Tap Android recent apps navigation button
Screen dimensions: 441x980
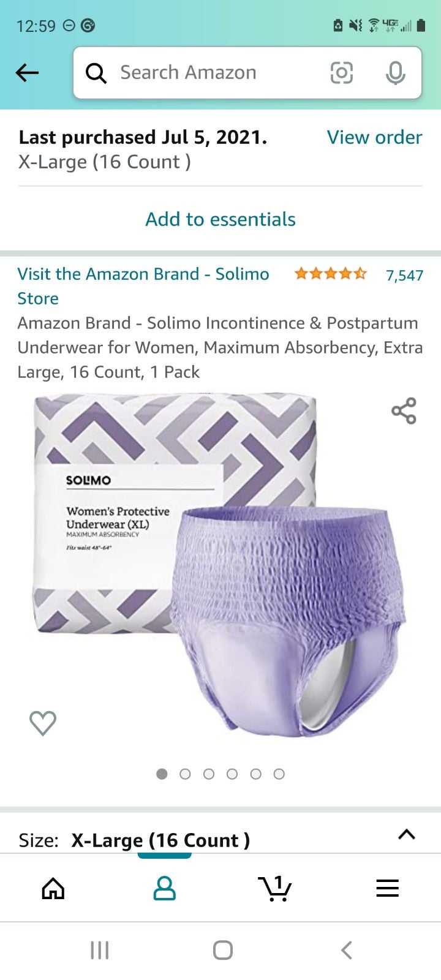(99, 950)
